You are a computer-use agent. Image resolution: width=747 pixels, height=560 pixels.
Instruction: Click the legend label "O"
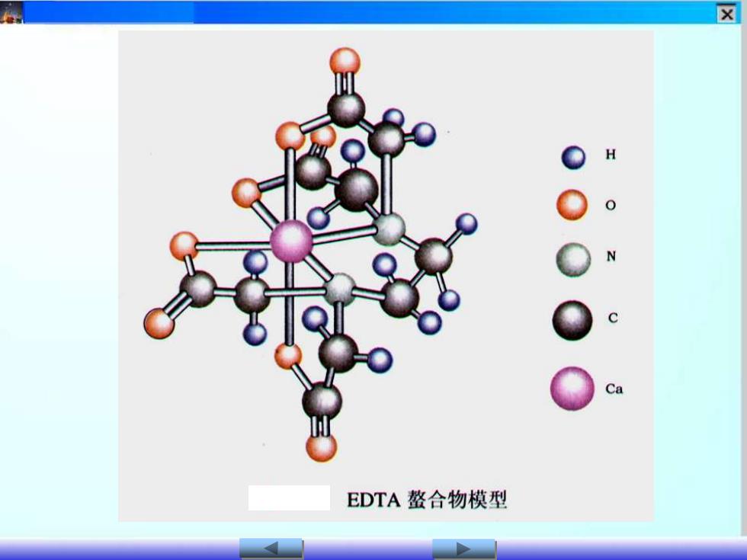(611, 205)
